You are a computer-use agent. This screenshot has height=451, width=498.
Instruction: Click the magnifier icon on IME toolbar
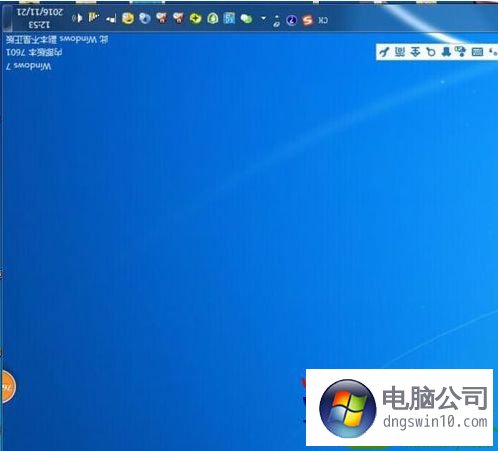(x=431, y=52)
